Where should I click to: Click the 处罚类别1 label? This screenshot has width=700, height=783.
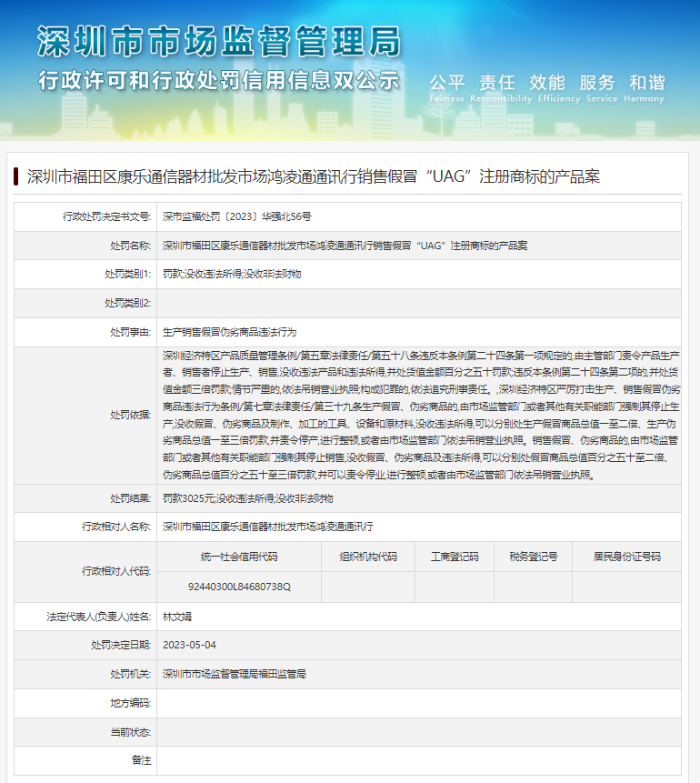pos(127,274)
